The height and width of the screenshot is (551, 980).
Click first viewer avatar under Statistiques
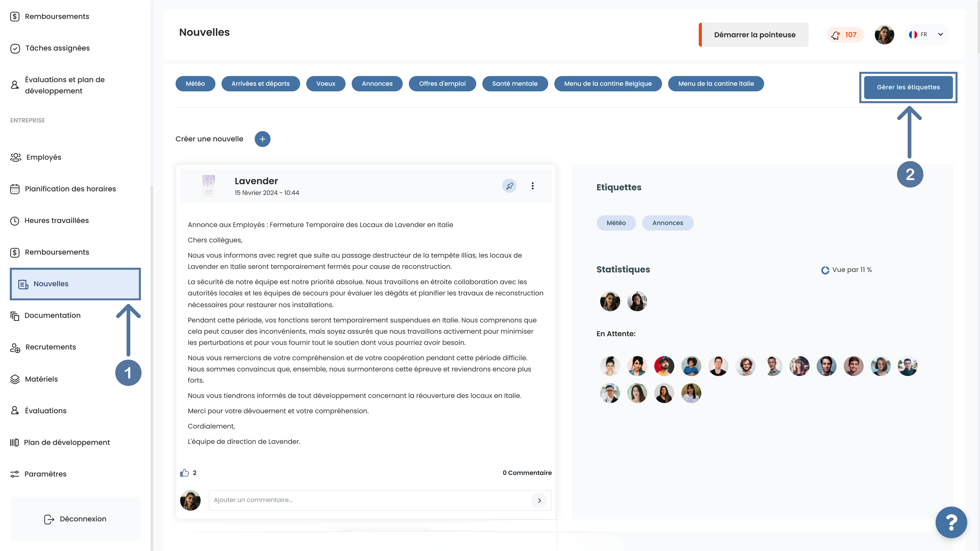point(610,301)
